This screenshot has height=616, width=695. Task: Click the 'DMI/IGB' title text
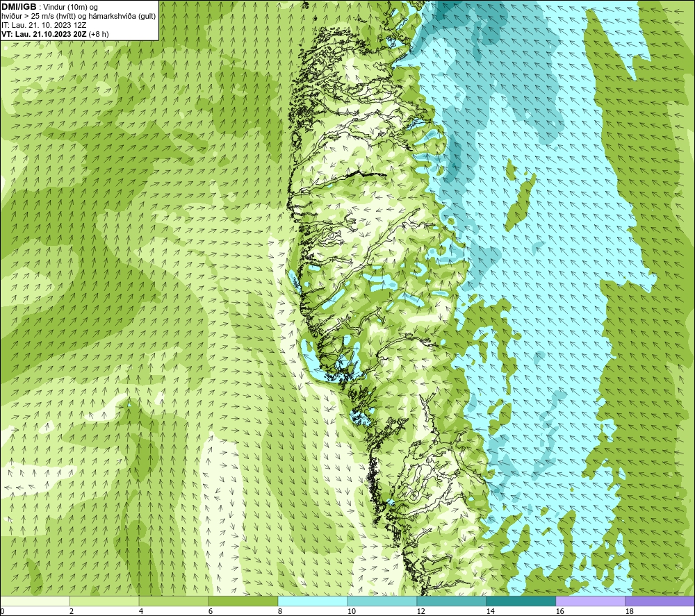pyautogui.click(x=19, y=7)
